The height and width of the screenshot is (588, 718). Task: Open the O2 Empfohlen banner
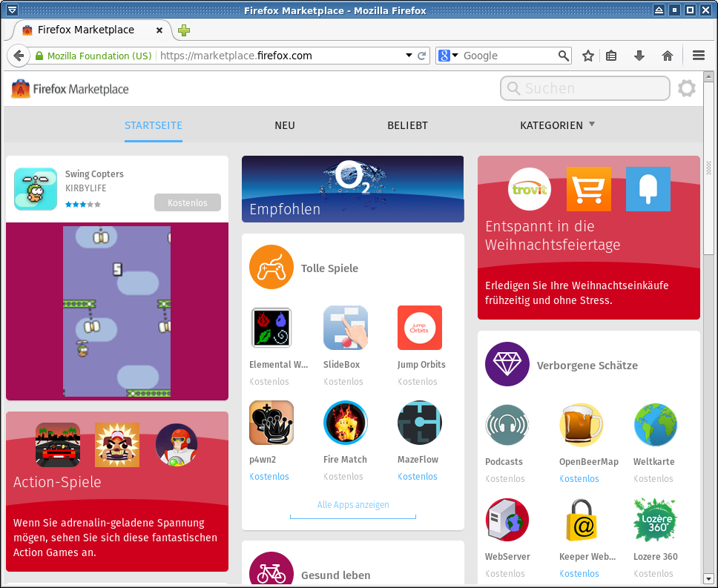(352, 189)
